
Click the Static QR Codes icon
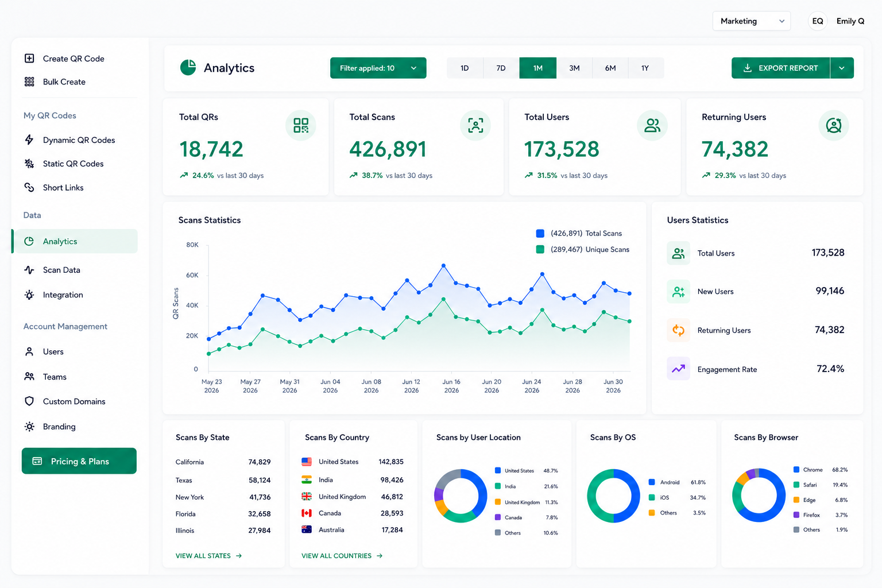(29, 164)
